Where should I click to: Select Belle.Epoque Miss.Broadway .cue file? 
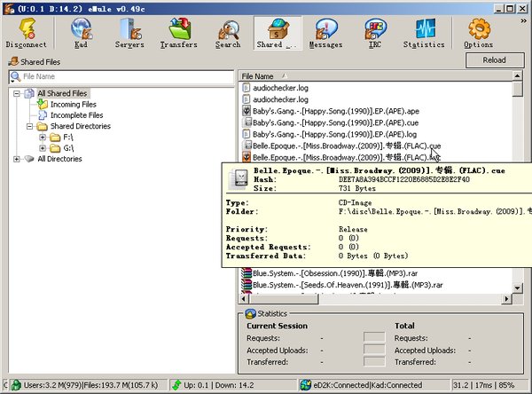pos(347,146)
